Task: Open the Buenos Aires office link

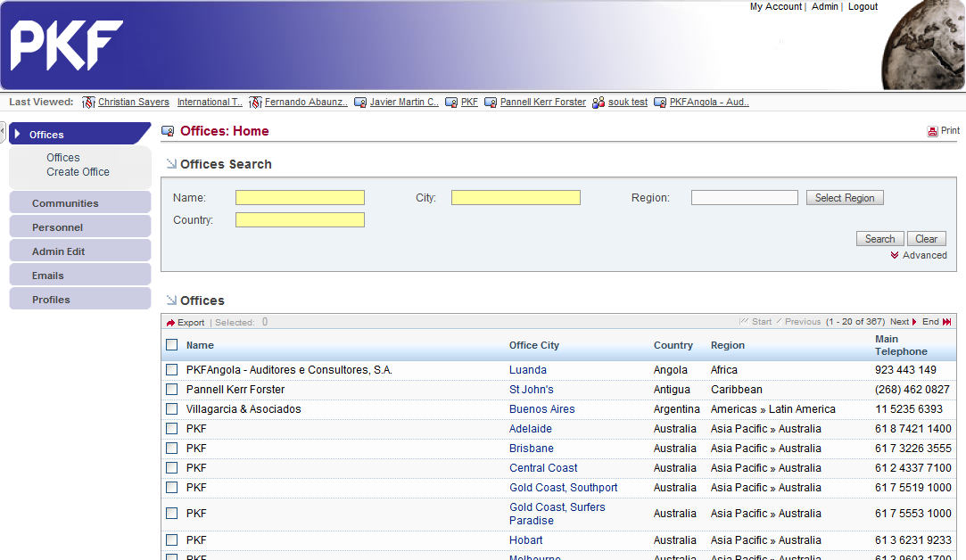Action: [542, 409]
